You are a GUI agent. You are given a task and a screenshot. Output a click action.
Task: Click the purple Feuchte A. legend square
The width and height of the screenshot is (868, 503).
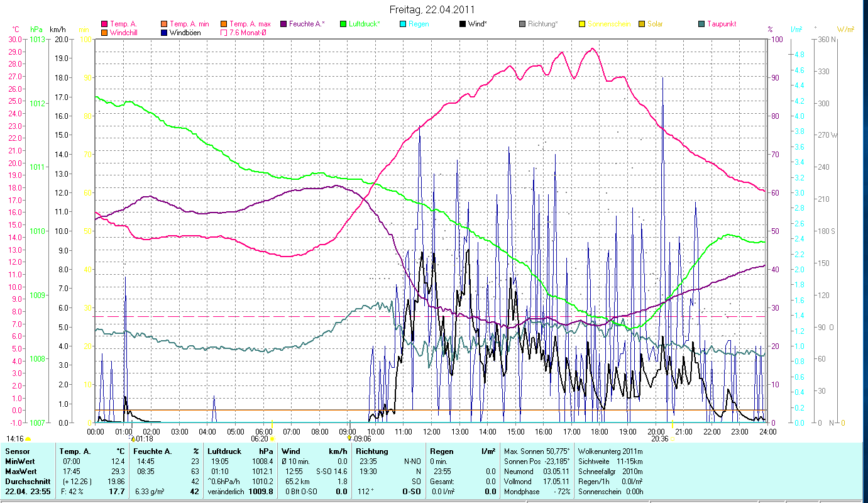coord(283,24)
